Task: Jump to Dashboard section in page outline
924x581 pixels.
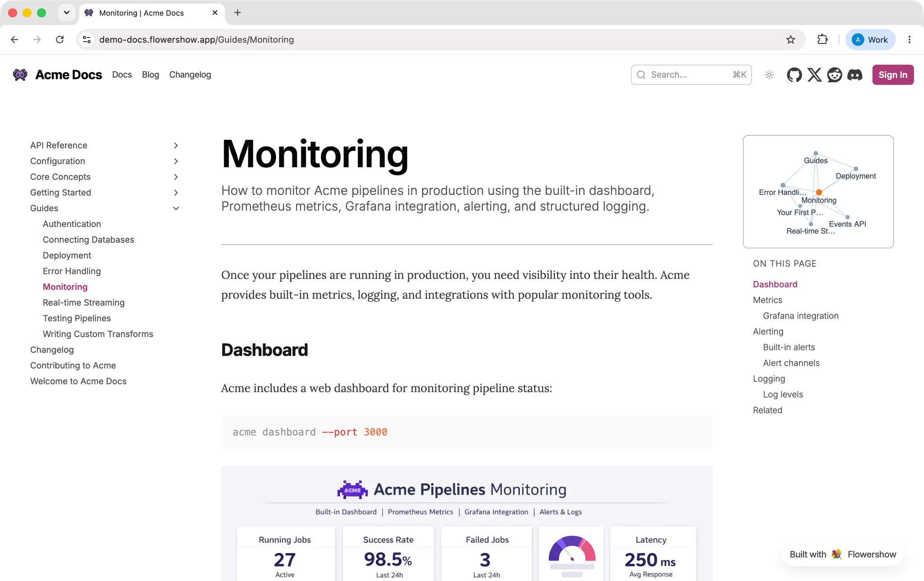Action: 775,284
